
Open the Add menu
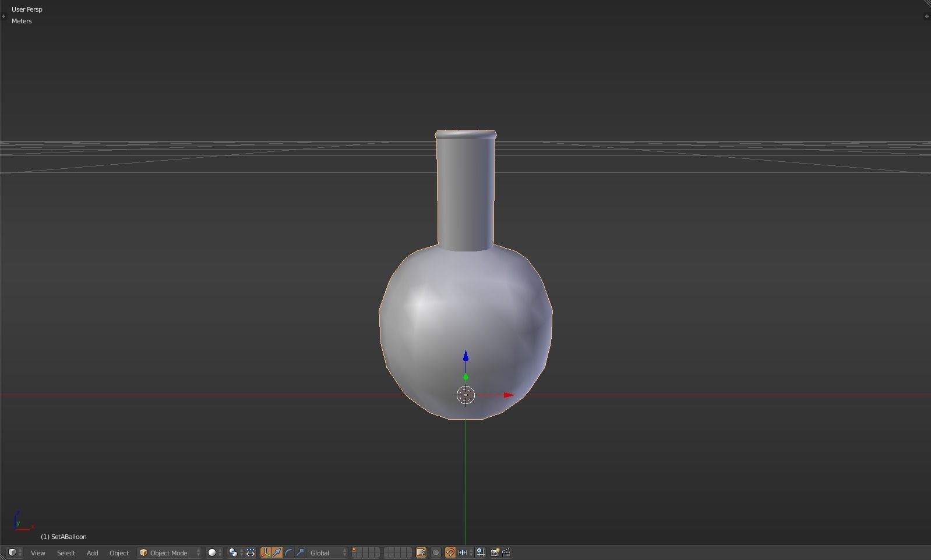[x=92, y=553]
